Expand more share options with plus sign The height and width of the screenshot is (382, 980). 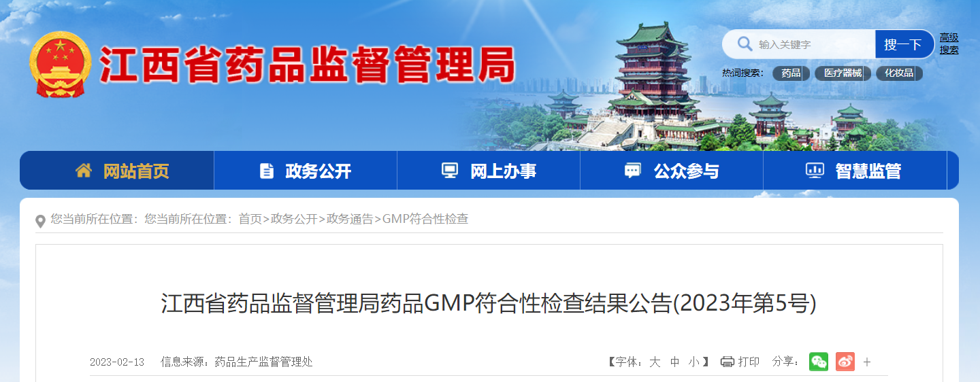click(867, 362)
